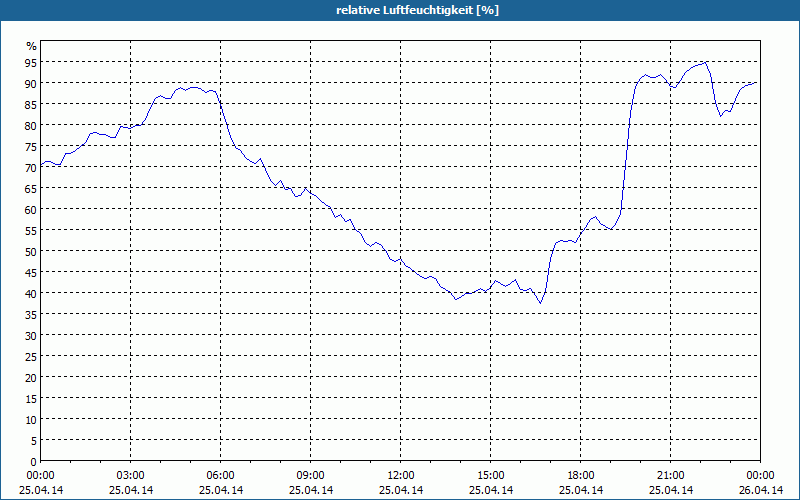
Task: Click the 85 y-axis value
Action: click(x=32, y=104)
